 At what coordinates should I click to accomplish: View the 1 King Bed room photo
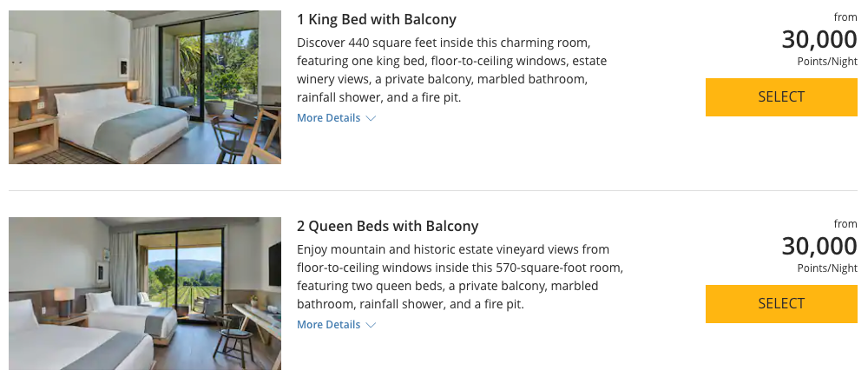(x=145, y=87)
